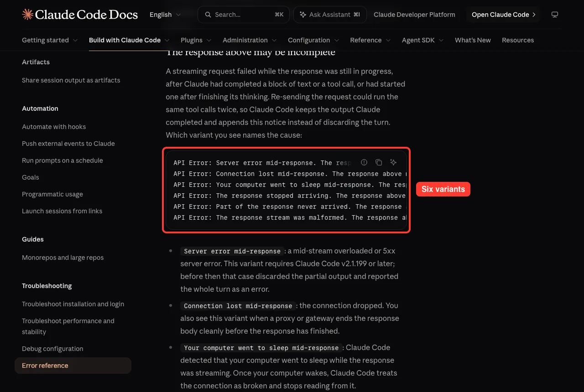Click the Ask Assistant button
Screen dimensions: 584x392
pyautogui.click(x=330, y=15)
